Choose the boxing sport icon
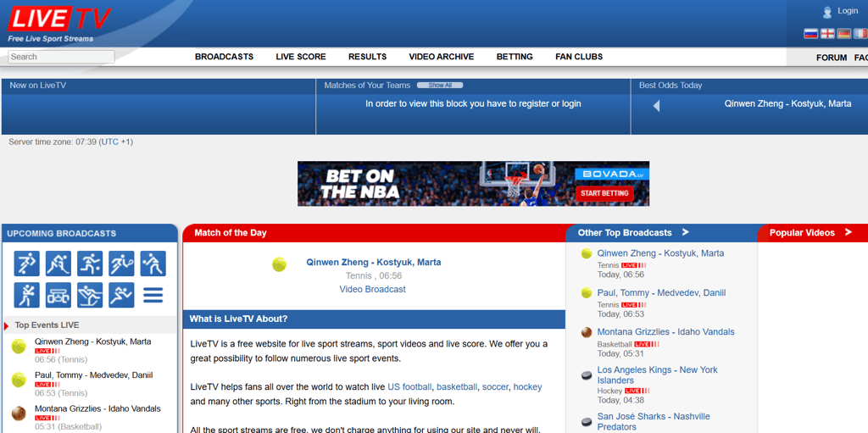868x433 pixels. [x=26, y=295]
